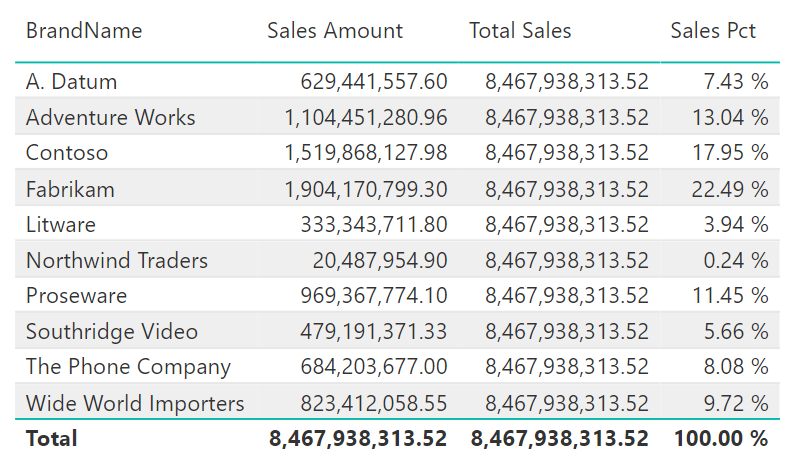Click the bold Total Sales grand total
This screenshot has height=476, width=796.
click(560, 439)
